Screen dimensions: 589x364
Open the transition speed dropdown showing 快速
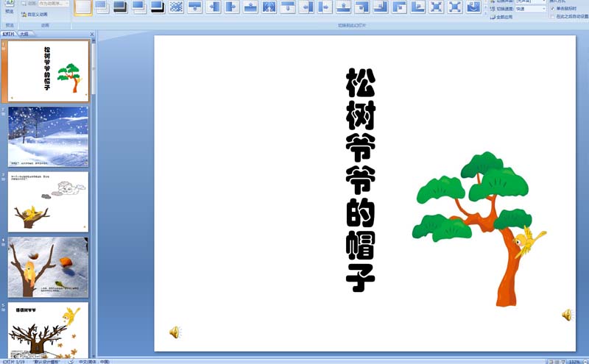click(x=530, y=9)
